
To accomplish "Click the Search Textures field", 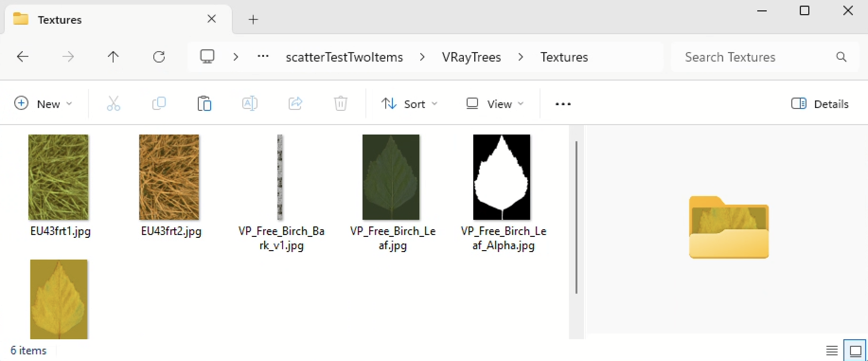I will (x=757, y=57).
